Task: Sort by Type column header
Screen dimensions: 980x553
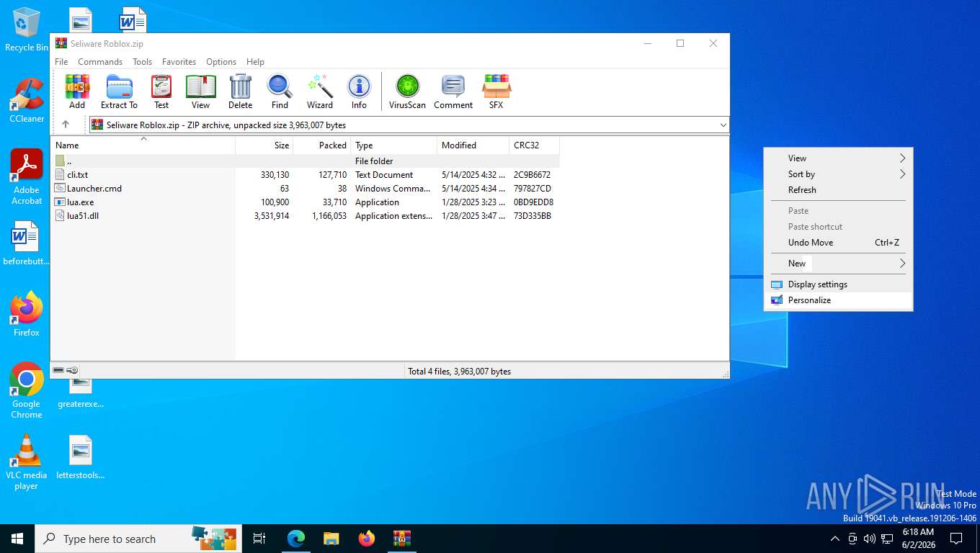Action: click(394, 145)
